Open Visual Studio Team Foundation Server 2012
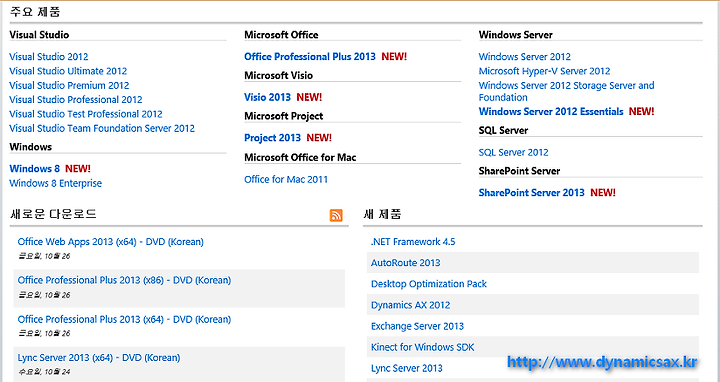Viewport: 720px width, 382px height. coord(102,129)
